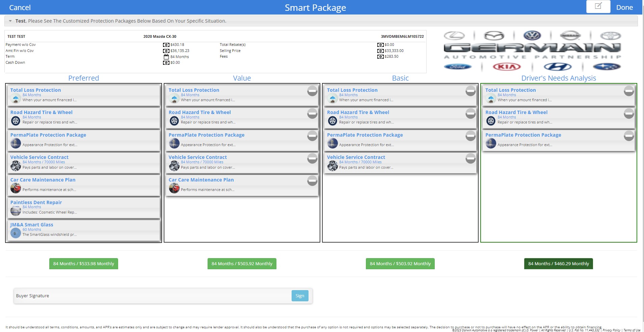This screenshot has width=644, height=332.
Task: Click Road Hazard tire icon in Basic column
Action: click(x=332, y=120)
